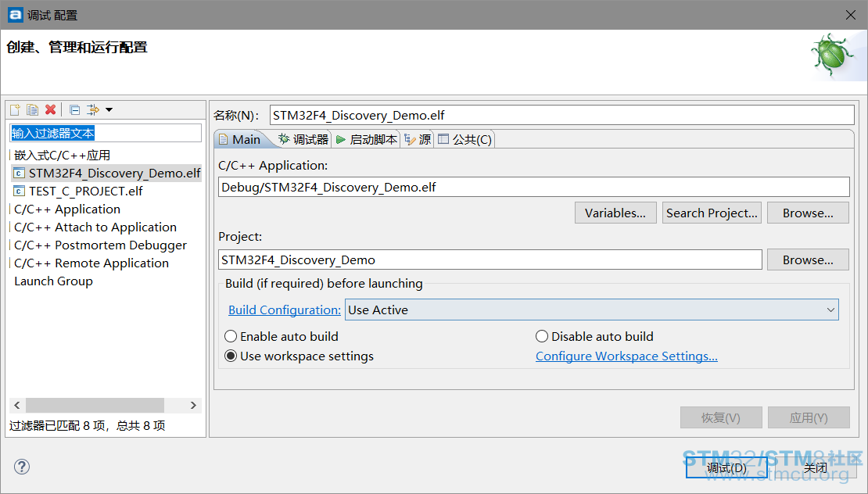Click the New launch configuration icon
Viewport: 868px width, 494px height.
point(15,109)
